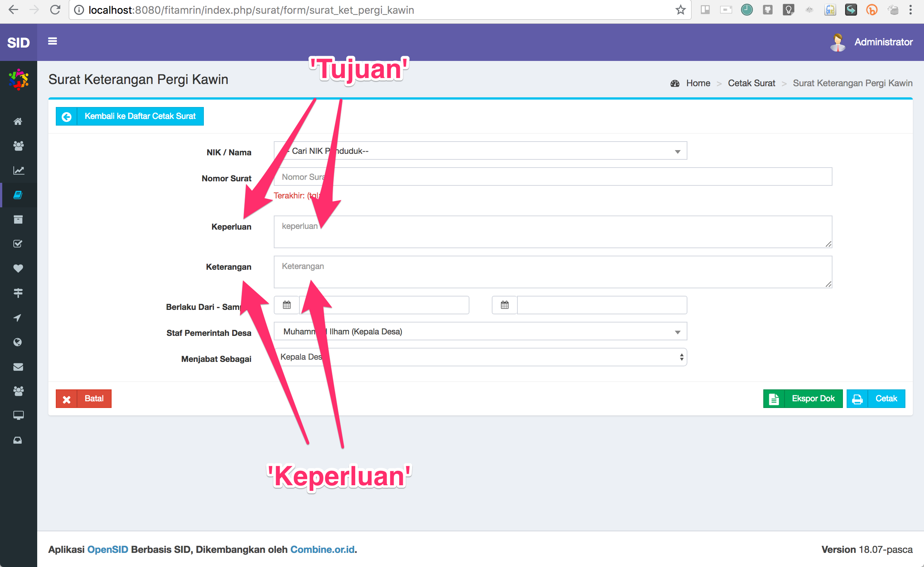The image size is (924, 567).
Task: Open the Cari NIK Penduduk dropdown
Action: point(677,151)
